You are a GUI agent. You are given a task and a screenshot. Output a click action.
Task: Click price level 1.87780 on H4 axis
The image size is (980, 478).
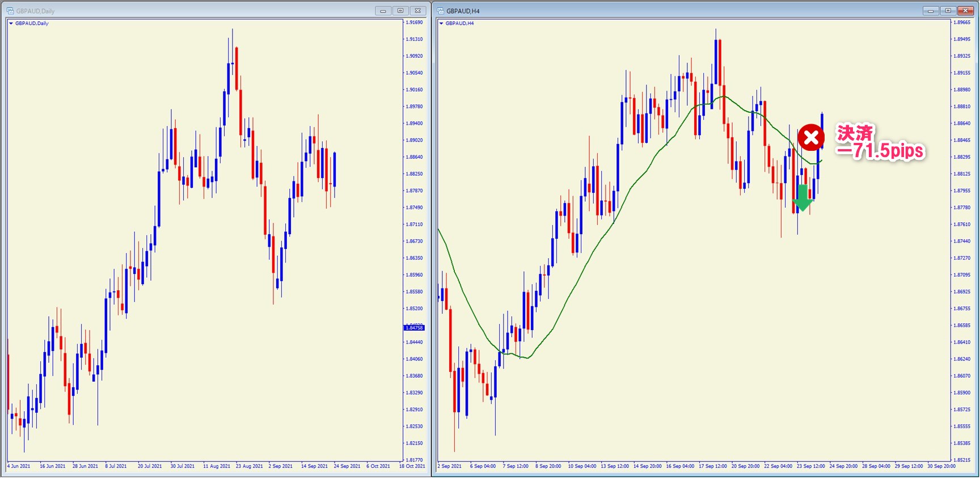click(962, 208)
